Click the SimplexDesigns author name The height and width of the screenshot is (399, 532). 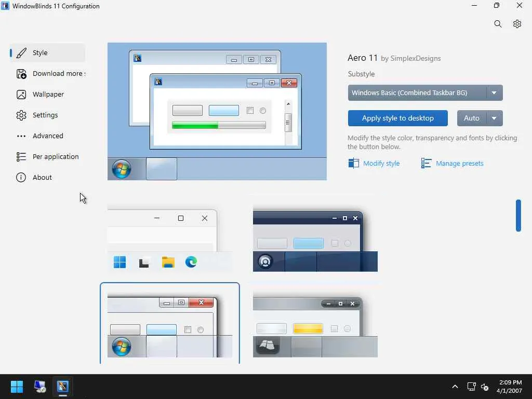[415, 58]
